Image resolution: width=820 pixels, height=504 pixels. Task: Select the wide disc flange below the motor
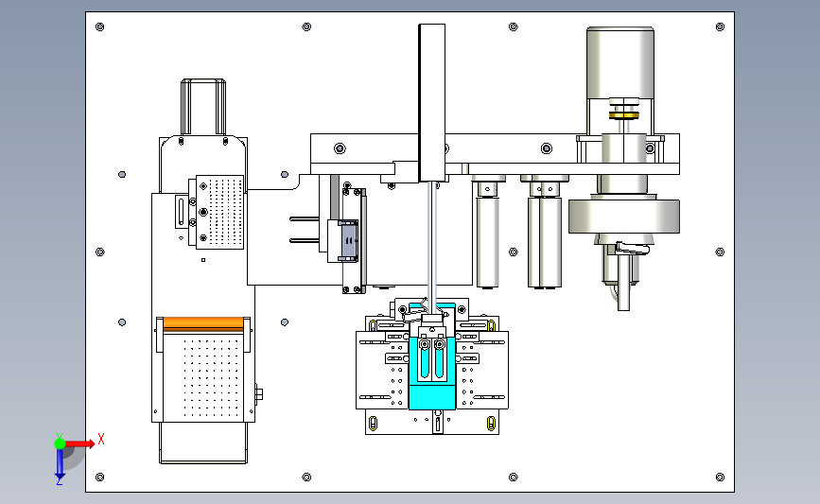pyautogui.click(x=624, y=216)
